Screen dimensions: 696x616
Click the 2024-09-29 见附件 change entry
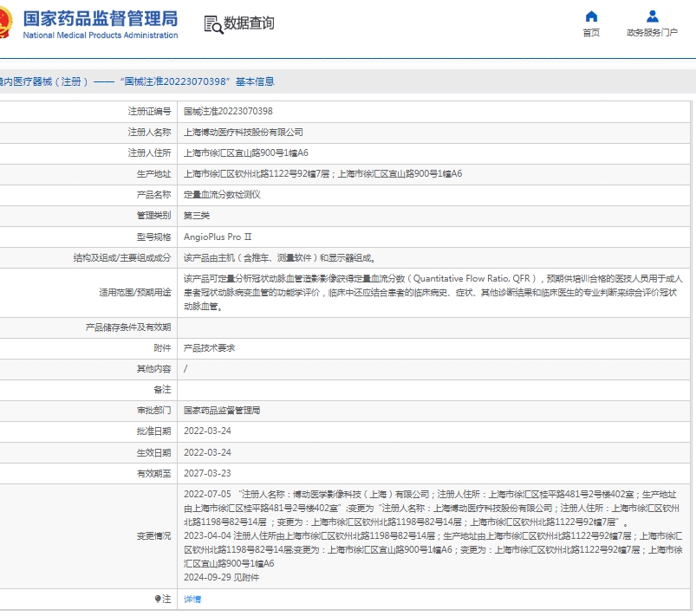[221, 576]
